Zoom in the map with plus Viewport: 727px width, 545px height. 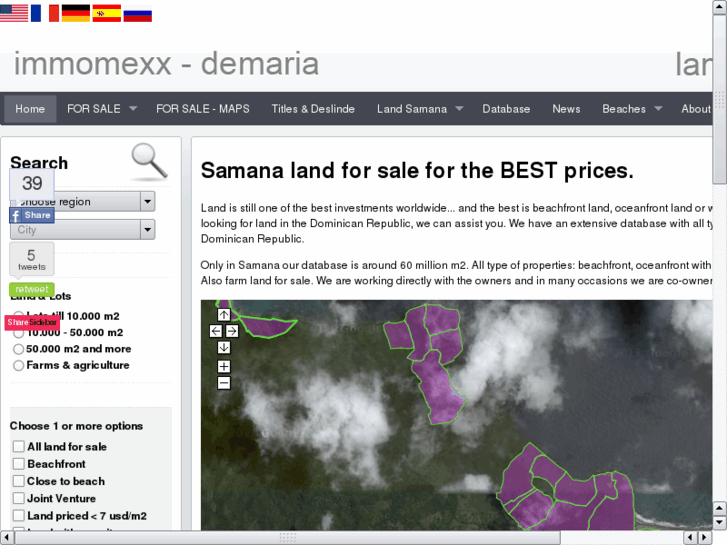tap(224, 366)
